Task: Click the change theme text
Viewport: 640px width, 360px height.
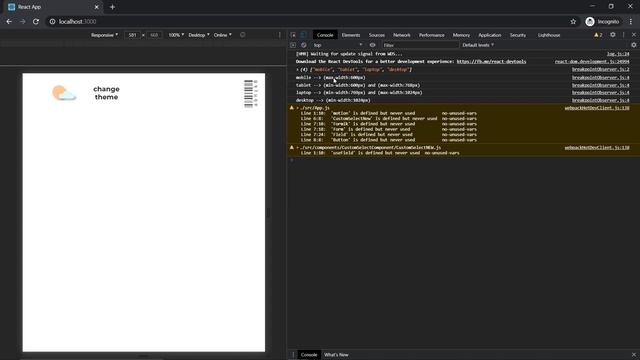Action: coord(106,93)
